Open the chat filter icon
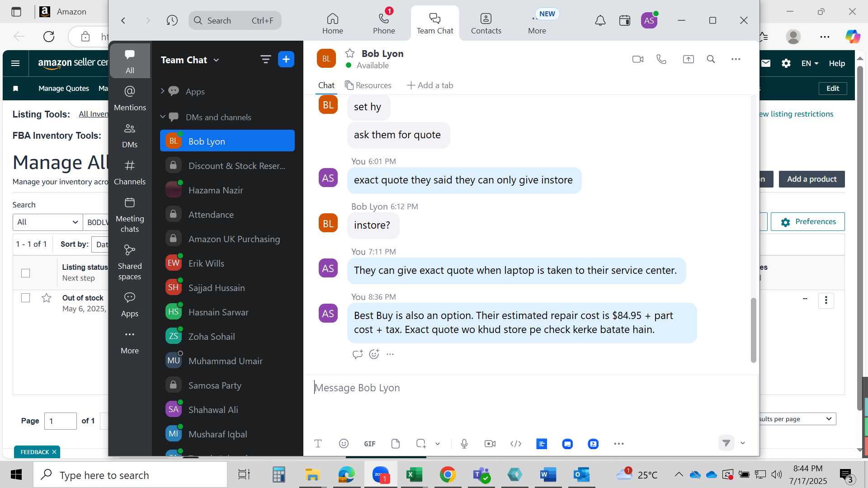Screen dimensions: 868x488 (x=265, y=59)
